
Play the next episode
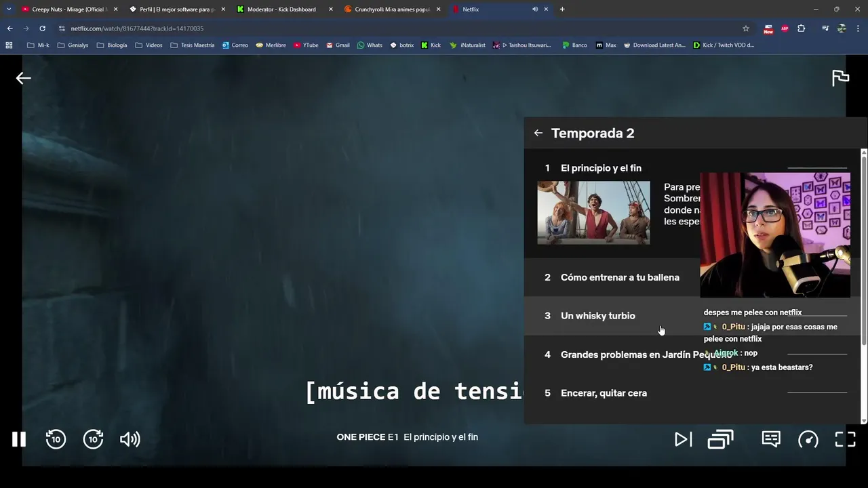(683, 439)
